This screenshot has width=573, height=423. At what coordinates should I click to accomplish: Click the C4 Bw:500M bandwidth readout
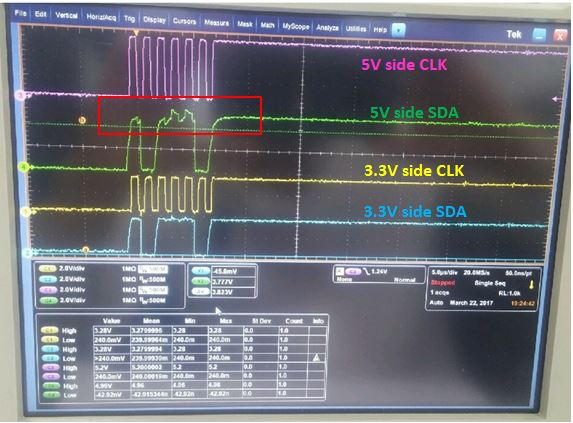pyautogui.click(x=153, y=301)
